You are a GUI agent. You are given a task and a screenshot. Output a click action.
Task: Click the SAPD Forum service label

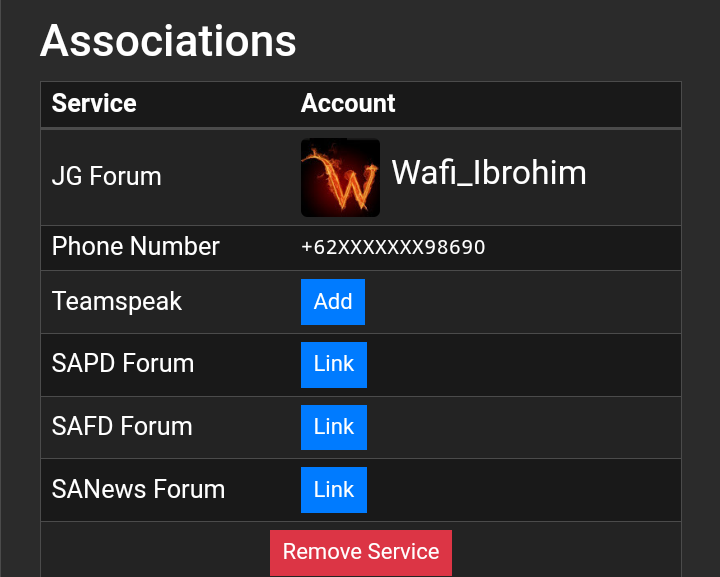tap(123, 364)
